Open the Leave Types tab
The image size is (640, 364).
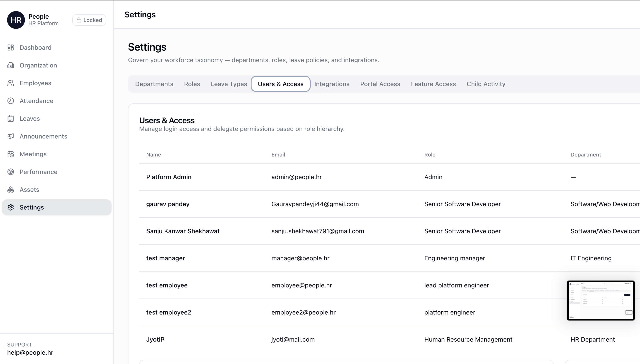(x=228, y=84)
